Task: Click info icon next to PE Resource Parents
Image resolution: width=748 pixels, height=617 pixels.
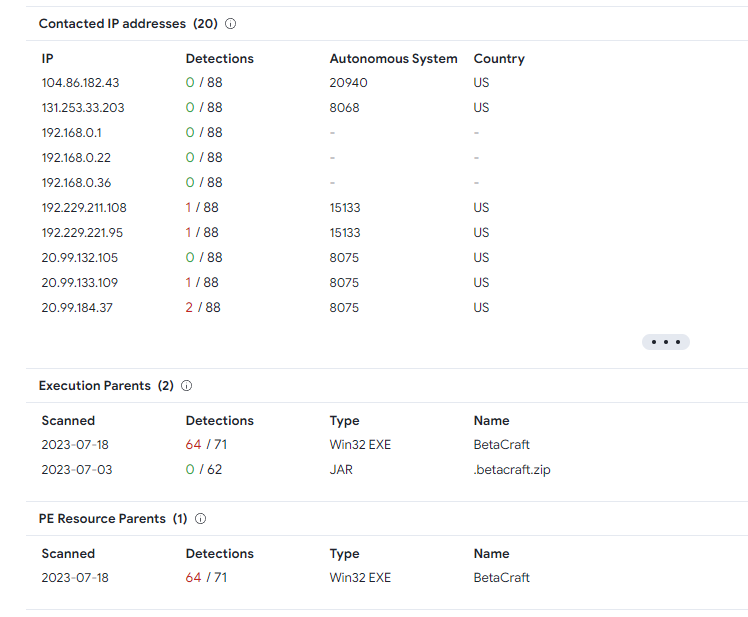Action: [x=200, y=519]
